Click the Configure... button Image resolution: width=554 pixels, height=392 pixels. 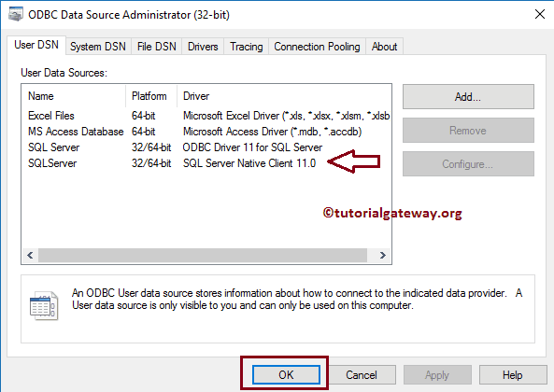(468, 164)
